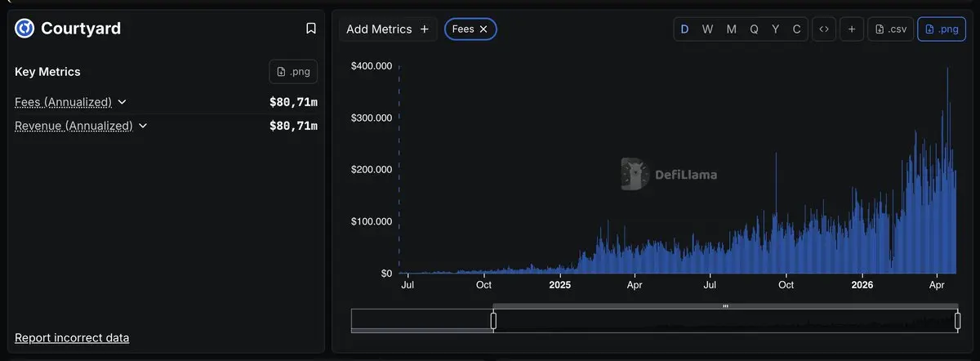Screen dimensions: 980x361
Task: Click the bookmark icon next to Courtyard
Action: 311,29
